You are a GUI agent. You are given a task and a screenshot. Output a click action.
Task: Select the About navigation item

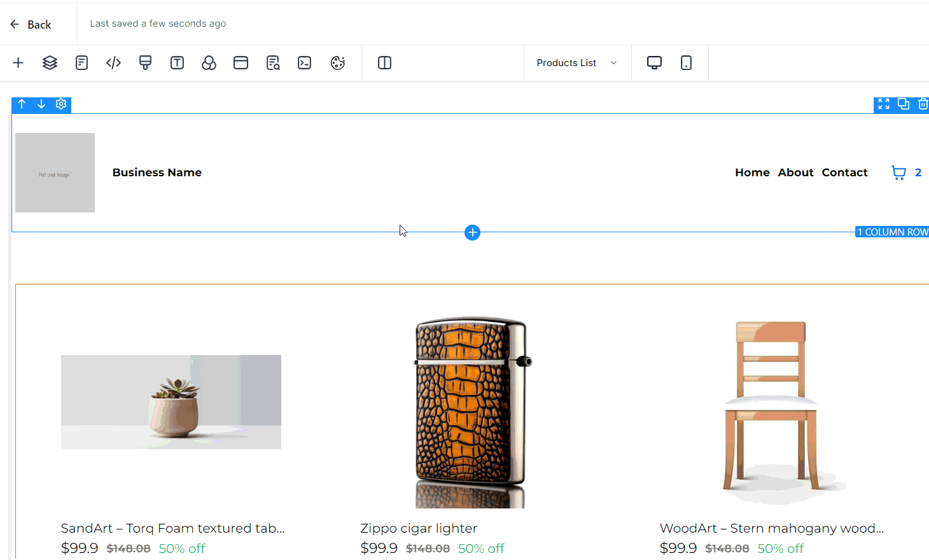tap(795, 172)
